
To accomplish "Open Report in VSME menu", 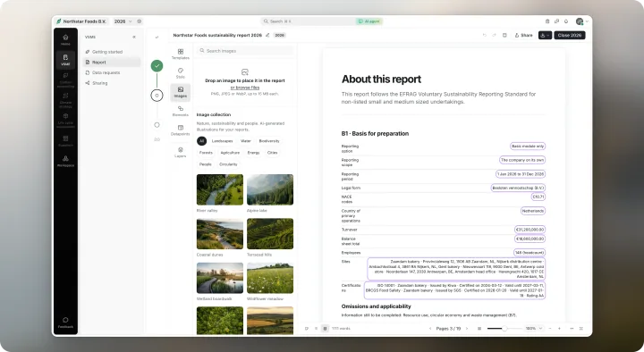I will [111, 63].
